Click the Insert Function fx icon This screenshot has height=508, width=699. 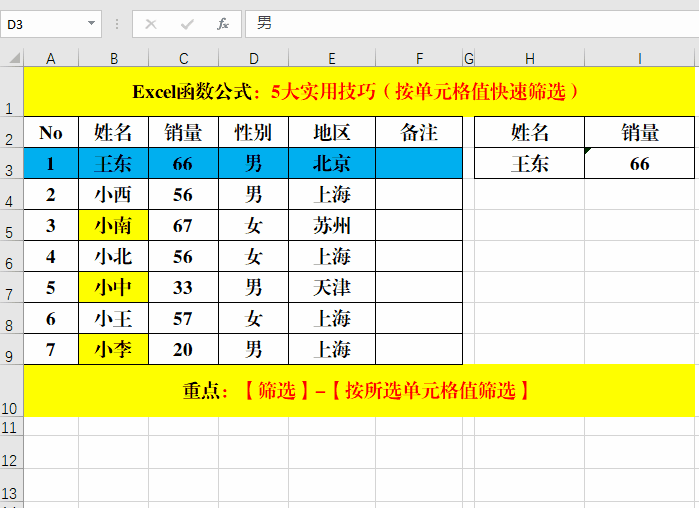click(x=223, y=24)
